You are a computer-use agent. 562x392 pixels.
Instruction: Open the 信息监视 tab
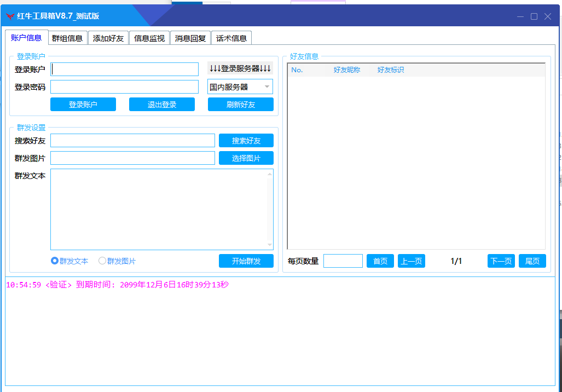point(149,38)
